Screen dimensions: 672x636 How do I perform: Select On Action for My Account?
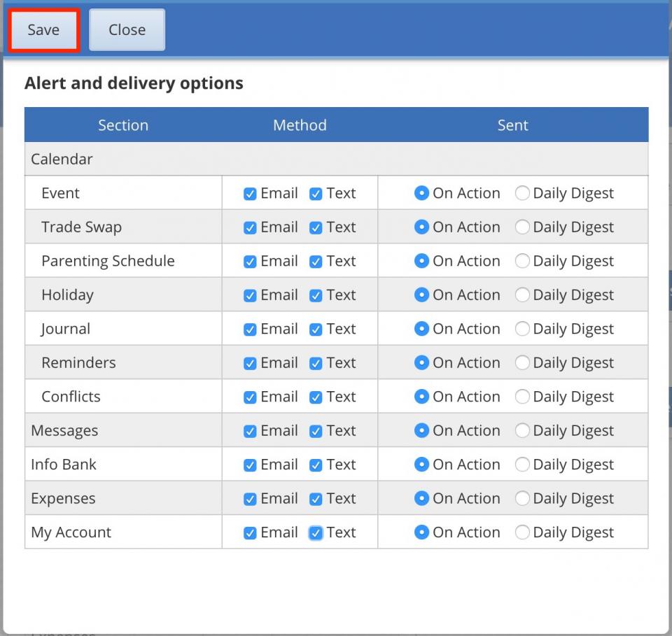[x=421, y=532]
